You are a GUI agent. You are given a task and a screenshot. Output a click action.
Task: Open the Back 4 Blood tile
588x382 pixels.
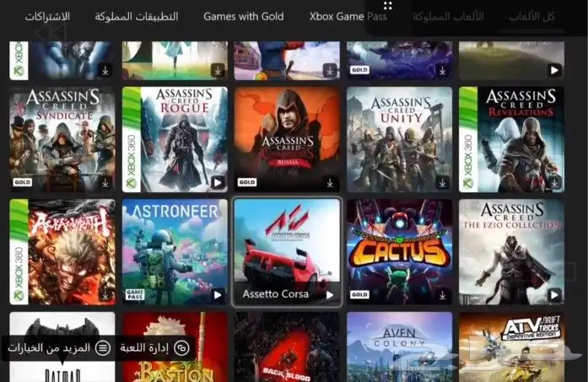287,347
